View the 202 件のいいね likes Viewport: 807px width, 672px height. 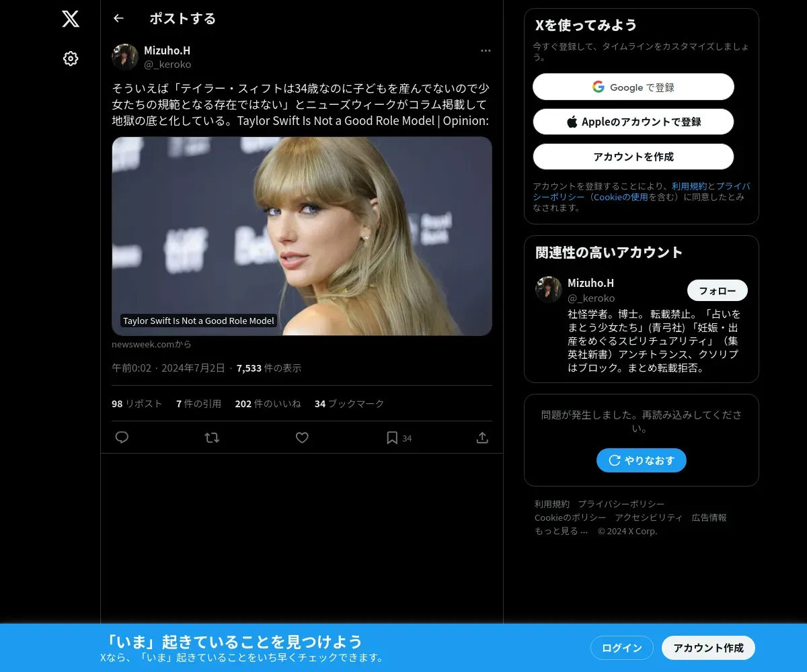(268, 403)
